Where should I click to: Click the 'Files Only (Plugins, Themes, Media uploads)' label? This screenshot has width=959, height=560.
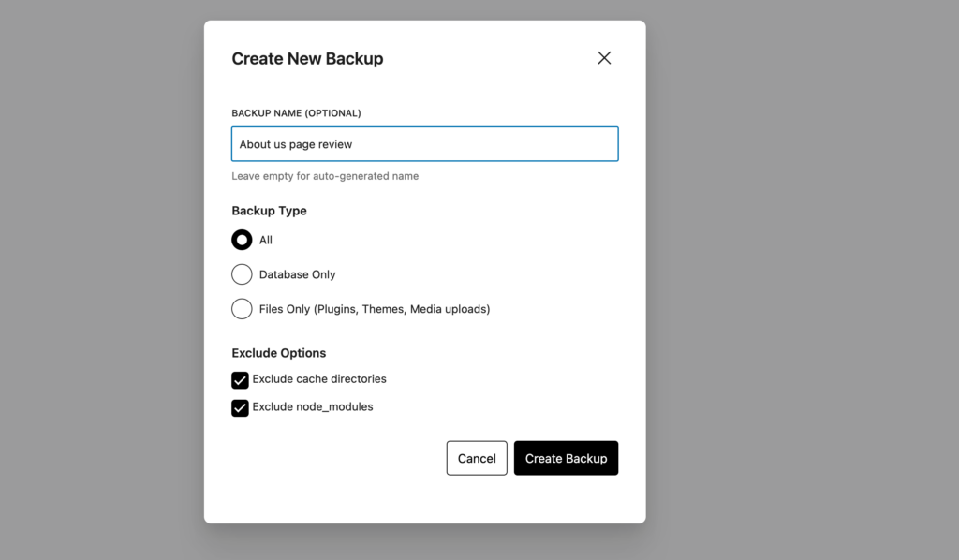[x=375, y=309]
